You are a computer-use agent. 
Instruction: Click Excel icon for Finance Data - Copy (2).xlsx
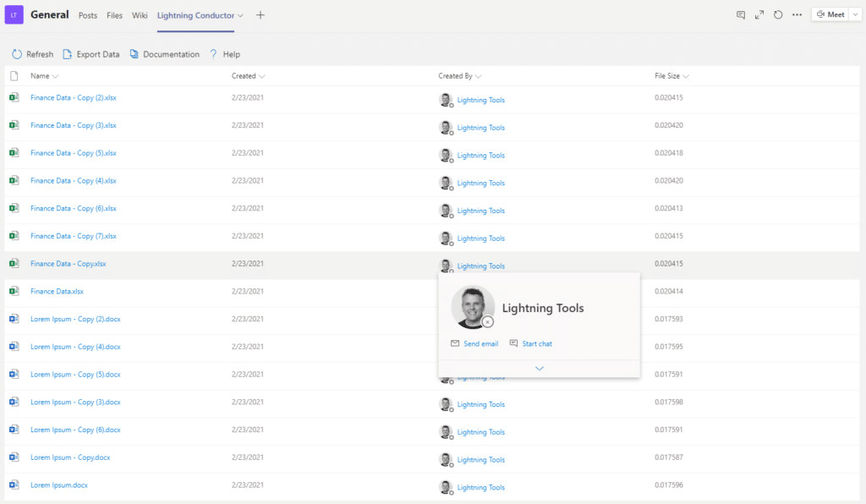coord(14,97)
